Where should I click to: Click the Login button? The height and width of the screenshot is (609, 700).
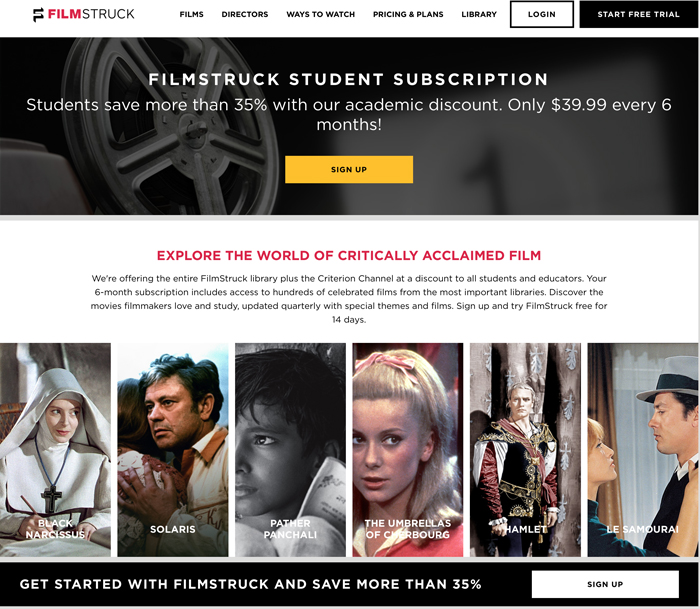(542, 14)
